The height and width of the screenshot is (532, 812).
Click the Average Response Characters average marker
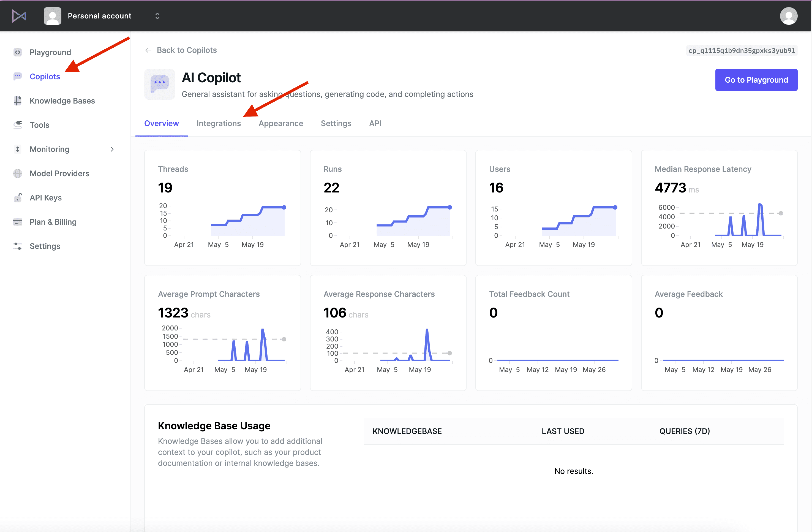450,353
